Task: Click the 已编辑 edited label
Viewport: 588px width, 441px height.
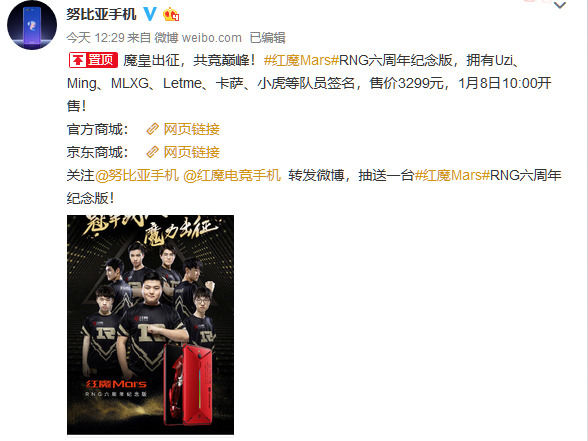Action: (x=267, y=38)
